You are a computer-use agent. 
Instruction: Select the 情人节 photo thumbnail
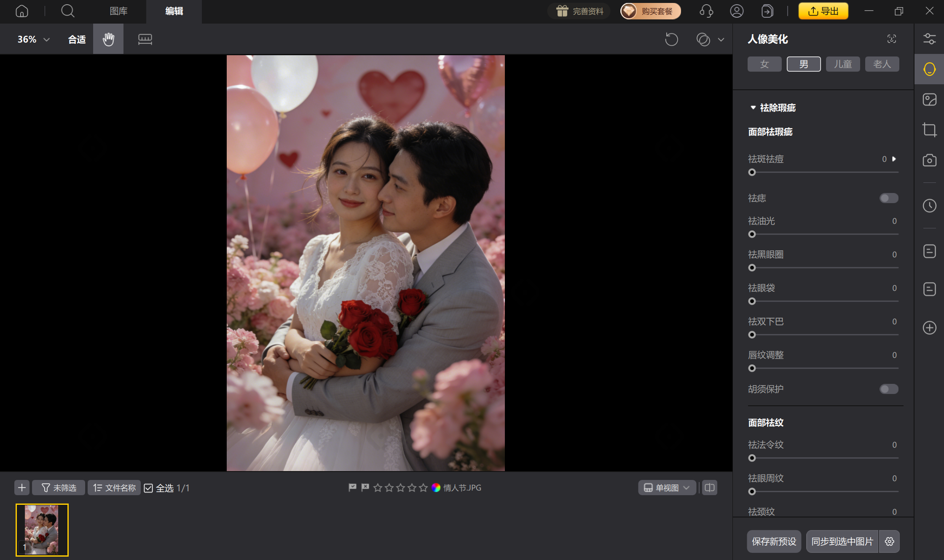42,530
